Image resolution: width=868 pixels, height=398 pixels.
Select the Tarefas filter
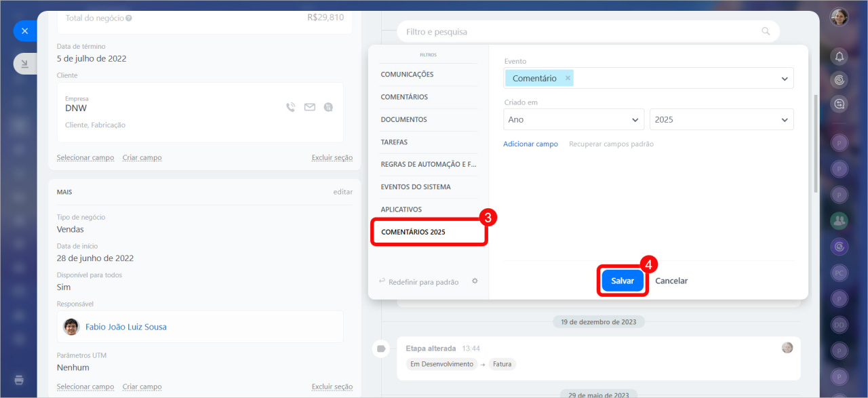coord(394,142)
